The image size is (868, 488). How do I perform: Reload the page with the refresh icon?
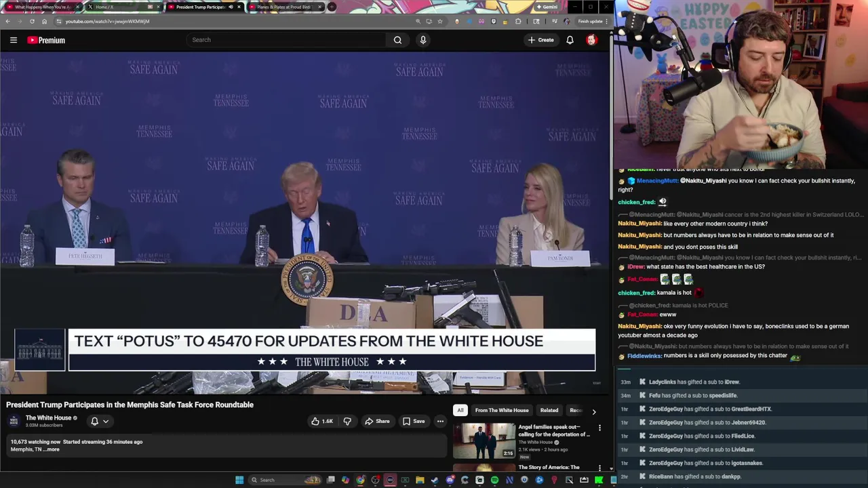[32, 21]
